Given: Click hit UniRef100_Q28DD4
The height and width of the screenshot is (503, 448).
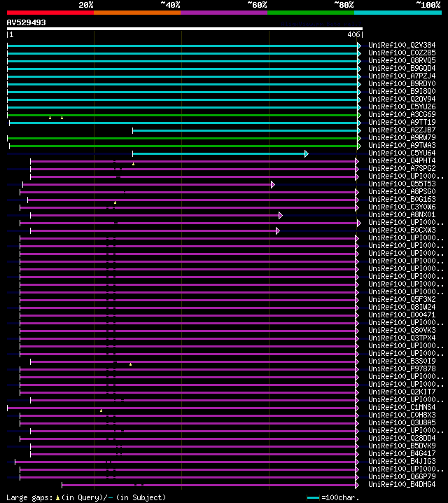Looking at the screenshot, I should pyautogui.click(x=402, y=438).
